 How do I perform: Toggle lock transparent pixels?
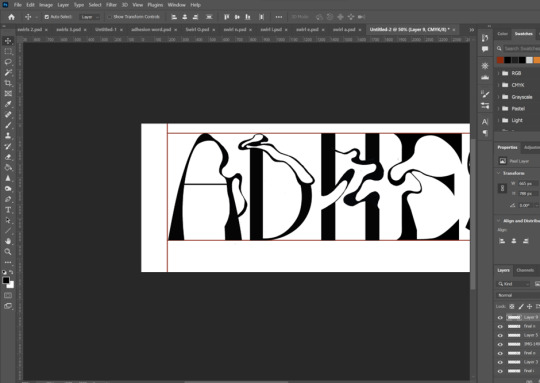pos(512,307)
